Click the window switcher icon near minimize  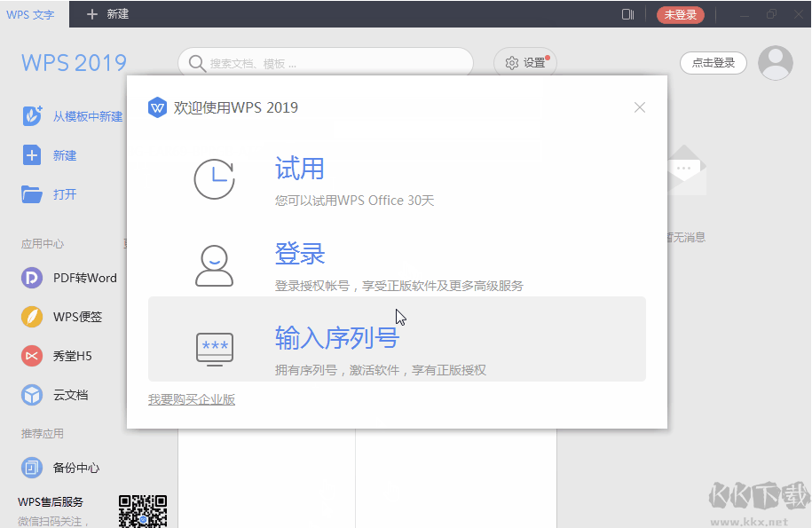[627, 14]
